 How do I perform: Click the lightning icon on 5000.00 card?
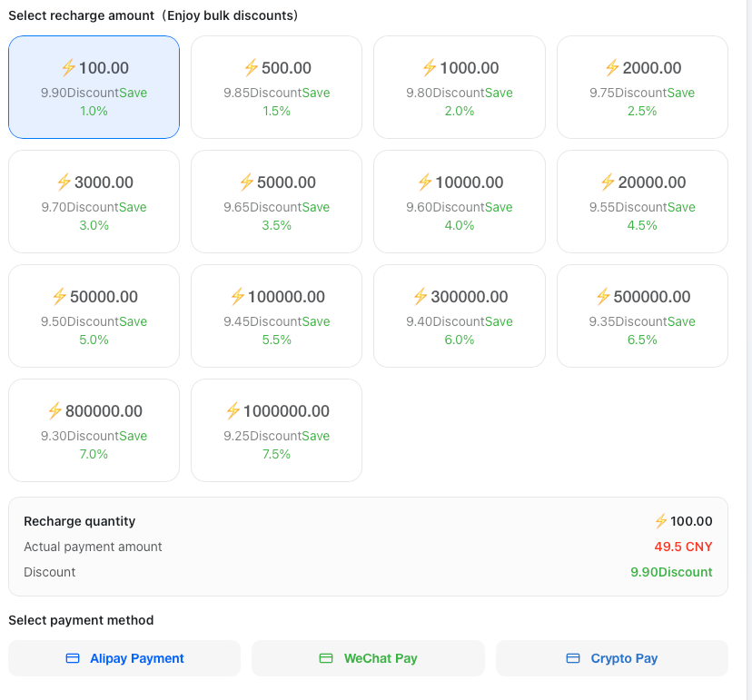point(246,182)
